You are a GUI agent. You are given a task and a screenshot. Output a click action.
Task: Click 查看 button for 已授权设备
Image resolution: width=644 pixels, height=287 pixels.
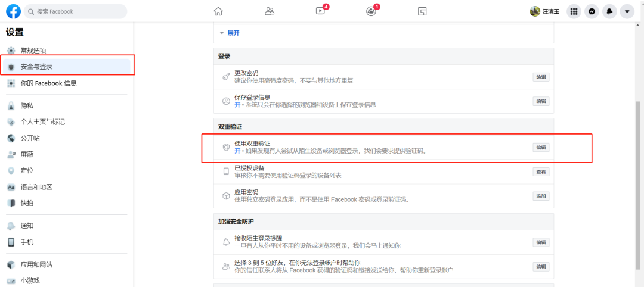click(x=541, y=172)
